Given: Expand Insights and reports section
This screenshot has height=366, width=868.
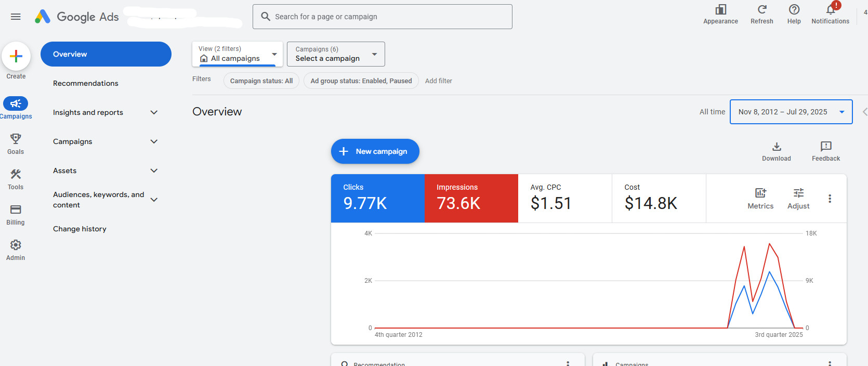Looking at the screenshot, I should pyautogui.click(x=104, y=112).
